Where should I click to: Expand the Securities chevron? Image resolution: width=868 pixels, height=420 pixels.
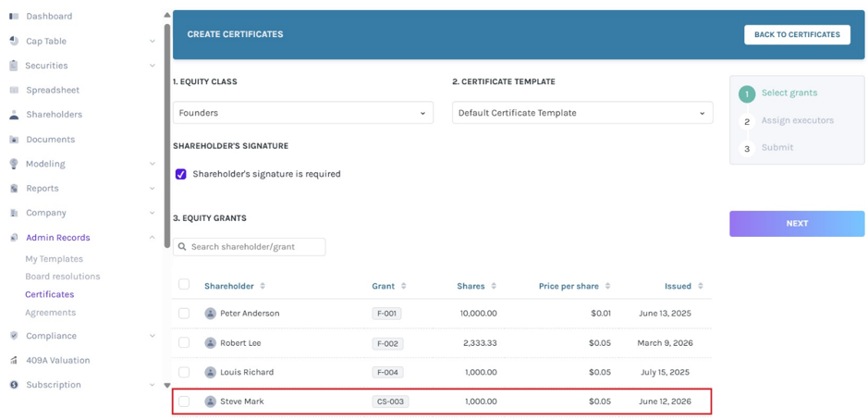[x=153, y=66]
